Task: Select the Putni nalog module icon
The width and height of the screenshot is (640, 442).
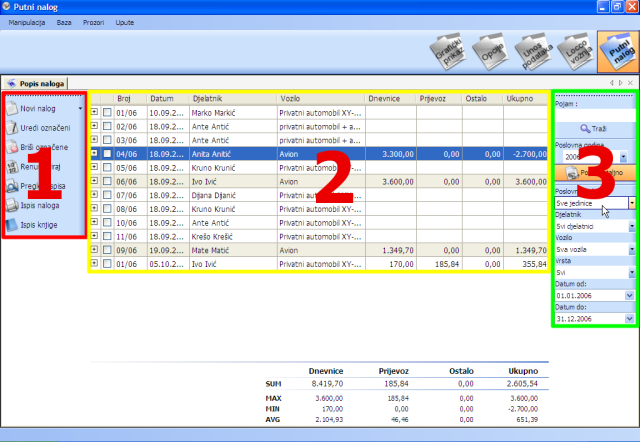Action: pyautogui.click(x=618, y=52)
